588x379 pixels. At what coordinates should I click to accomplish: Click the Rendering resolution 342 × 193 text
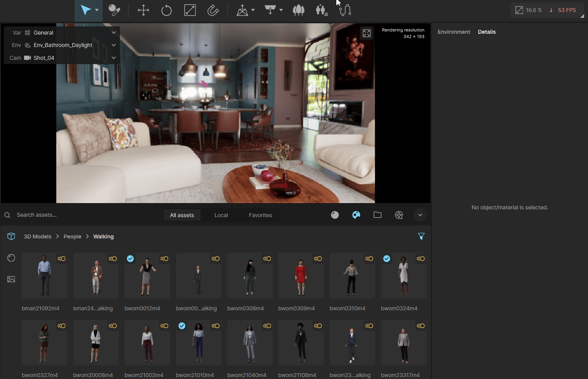pos(403,33)
